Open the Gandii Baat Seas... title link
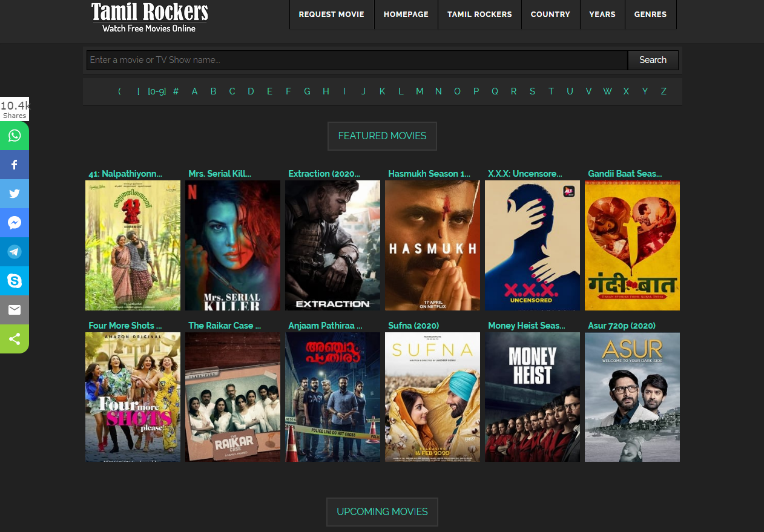Viewport: 764px width, 532px height. point(625,174)
